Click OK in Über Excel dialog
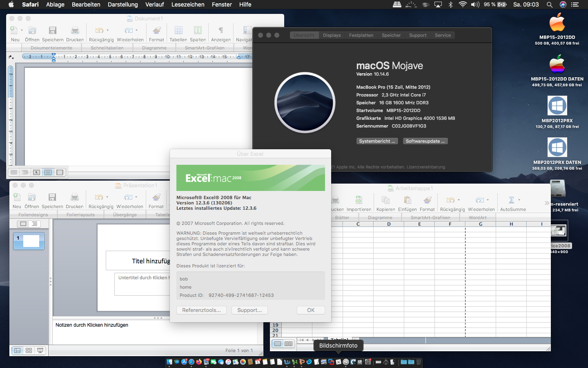This screenshot has width=588, height=368. point(311,310)
